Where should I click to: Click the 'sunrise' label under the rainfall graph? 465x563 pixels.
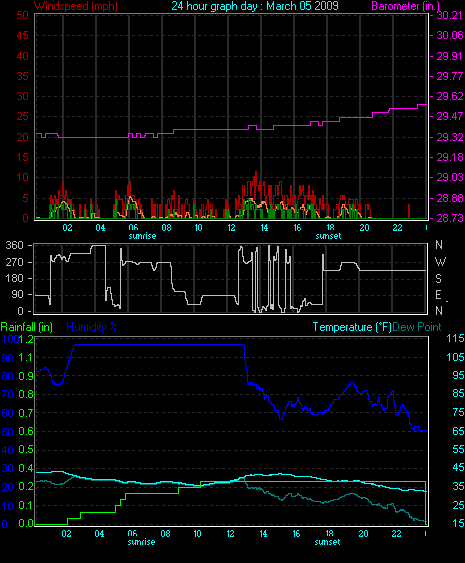click(141, 542)
